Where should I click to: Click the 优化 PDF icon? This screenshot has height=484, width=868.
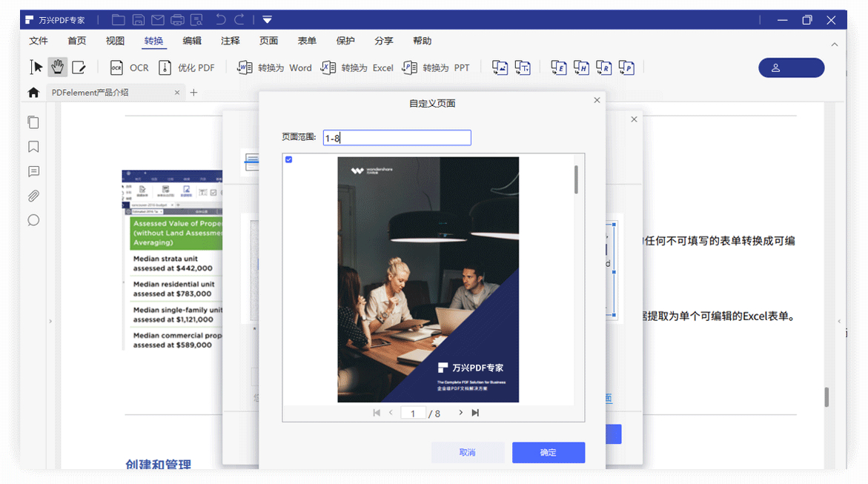pyautogui.click(x=165, y=67)
